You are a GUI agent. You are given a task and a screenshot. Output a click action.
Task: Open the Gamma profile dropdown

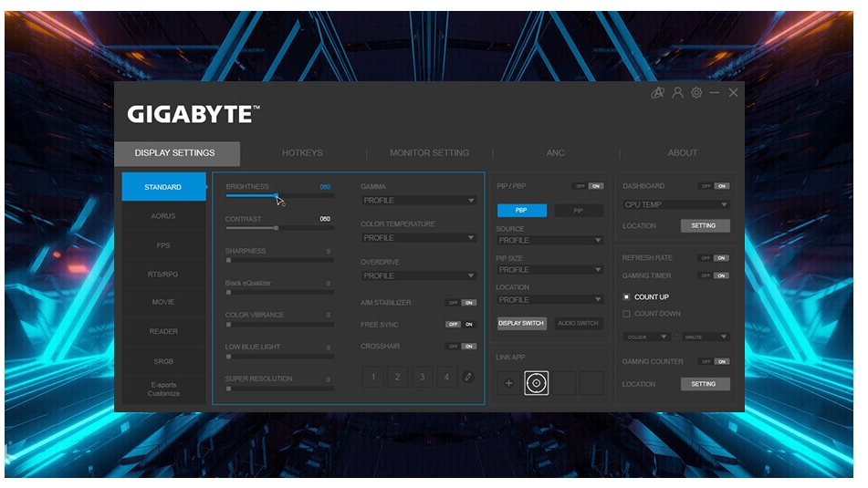(x=419, y=201)
